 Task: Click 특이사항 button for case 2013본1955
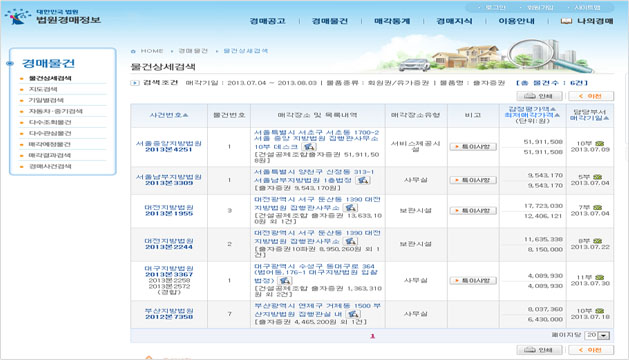click(473, 211)
